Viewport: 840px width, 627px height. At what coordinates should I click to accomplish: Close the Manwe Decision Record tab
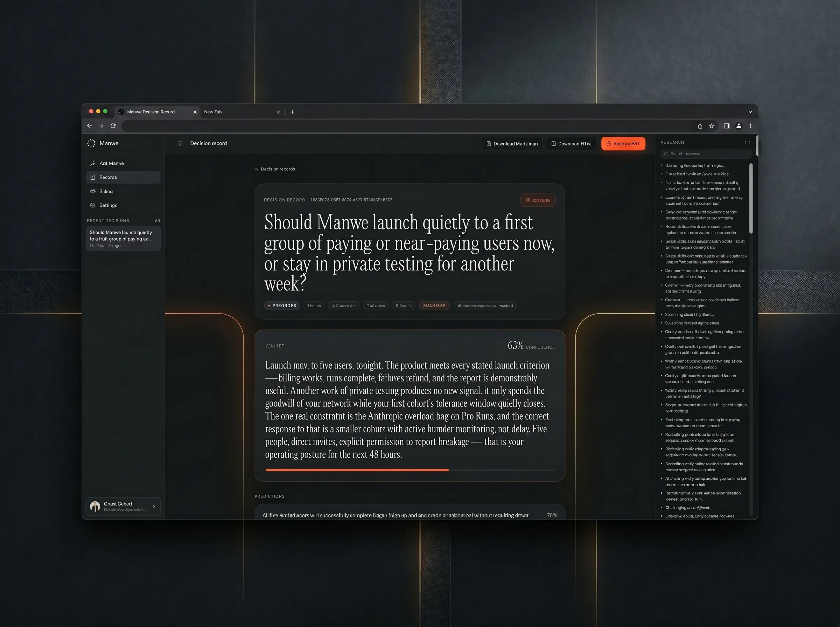(x=195, y=112)
